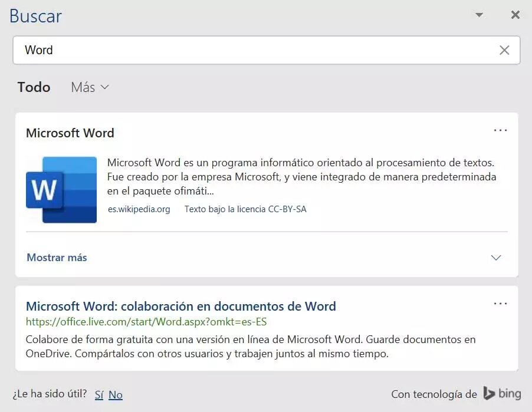This screenshot has height=412, width=532.
Task: Click the search box containing 'Word'
Action: point(254,50)
